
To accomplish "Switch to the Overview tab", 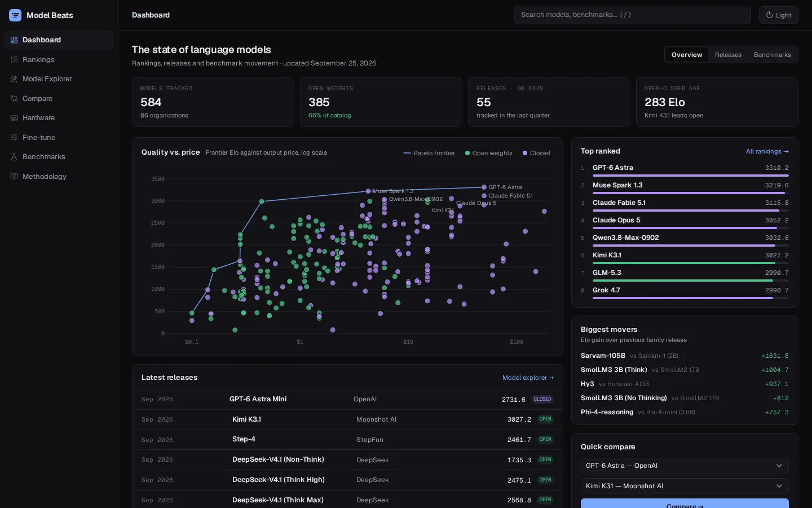I will pos(687,55).
